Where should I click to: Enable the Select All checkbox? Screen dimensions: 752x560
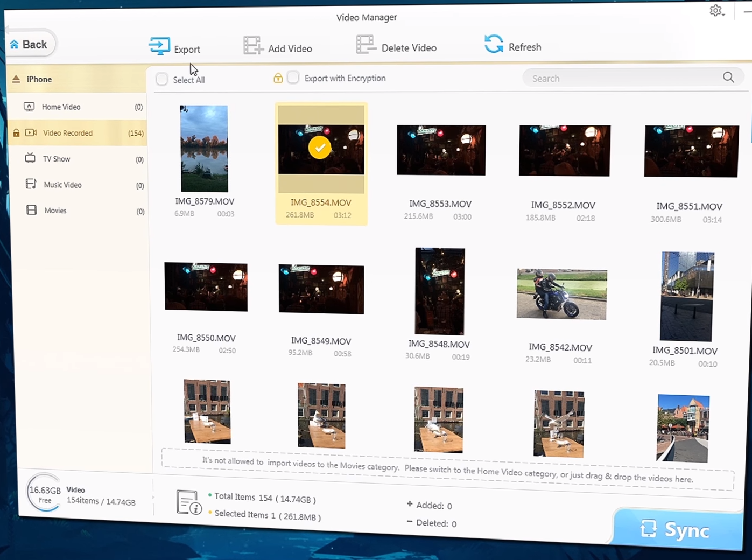coord(162,79)
